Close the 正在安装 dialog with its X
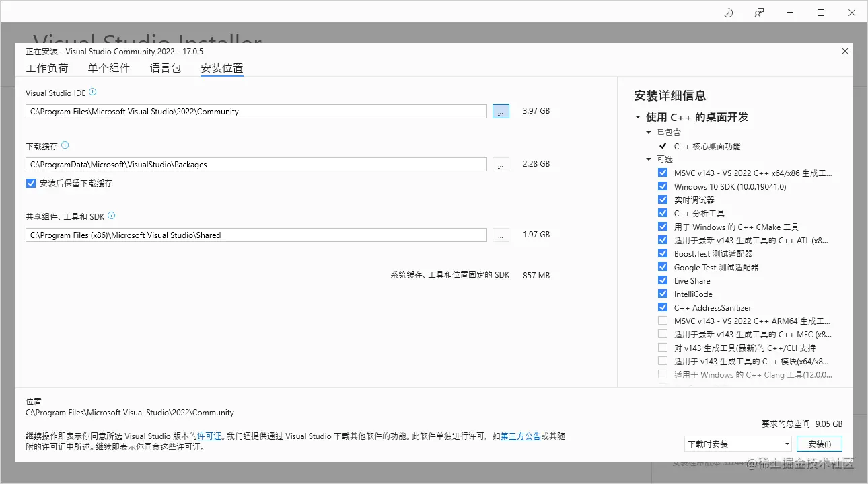This screenshot has width=868, height=484. coord(845,52)
